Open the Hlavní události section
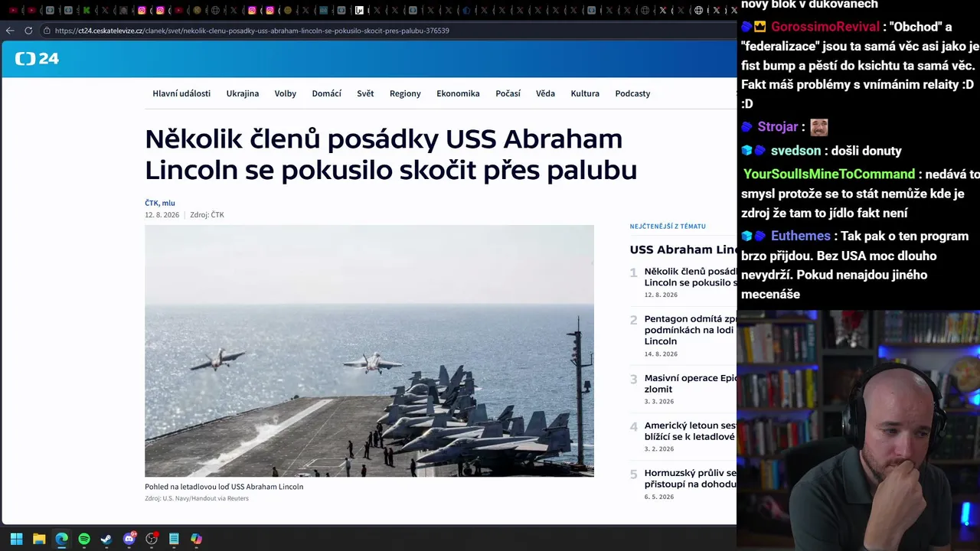 coord(181,93)
